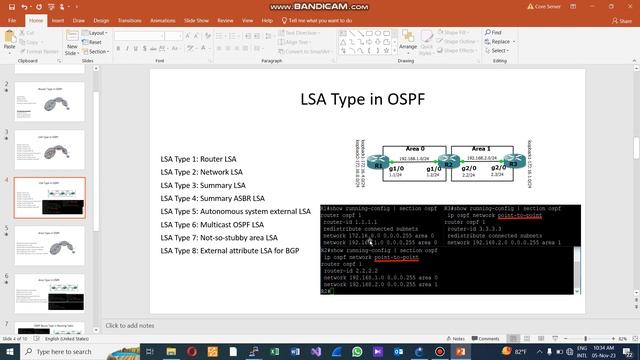
Task: Expand the shapes gallery More arrow
Action: [x=394, y=51]
